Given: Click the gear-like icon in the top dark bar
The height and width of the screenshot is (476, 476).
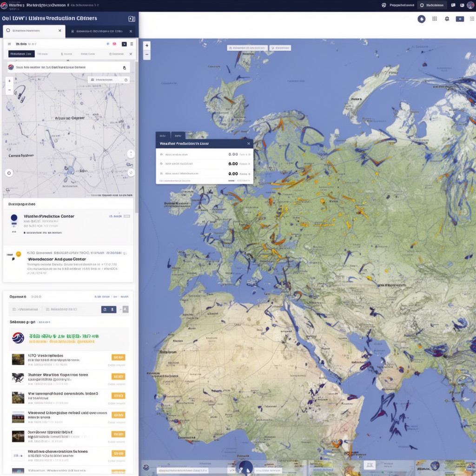Looking at the screenshot, I should 383,5.
